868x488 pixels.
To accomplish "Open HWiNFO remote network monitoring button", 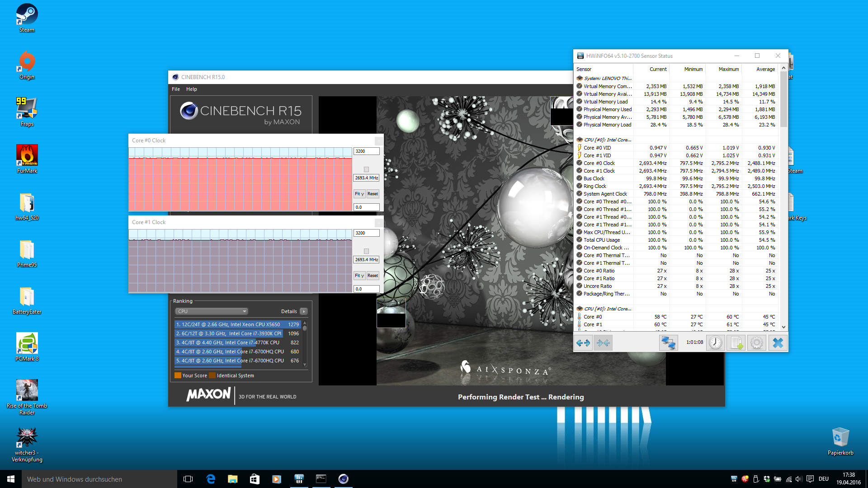I will tap(668, 343).
